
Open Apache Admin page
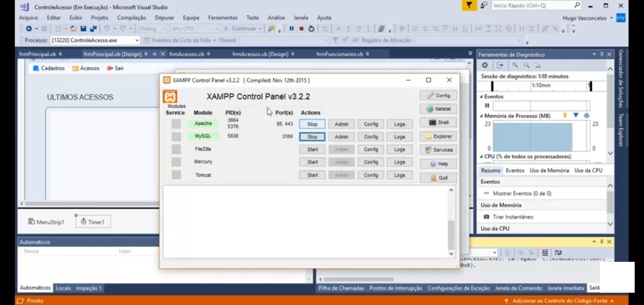coord(341,124)
